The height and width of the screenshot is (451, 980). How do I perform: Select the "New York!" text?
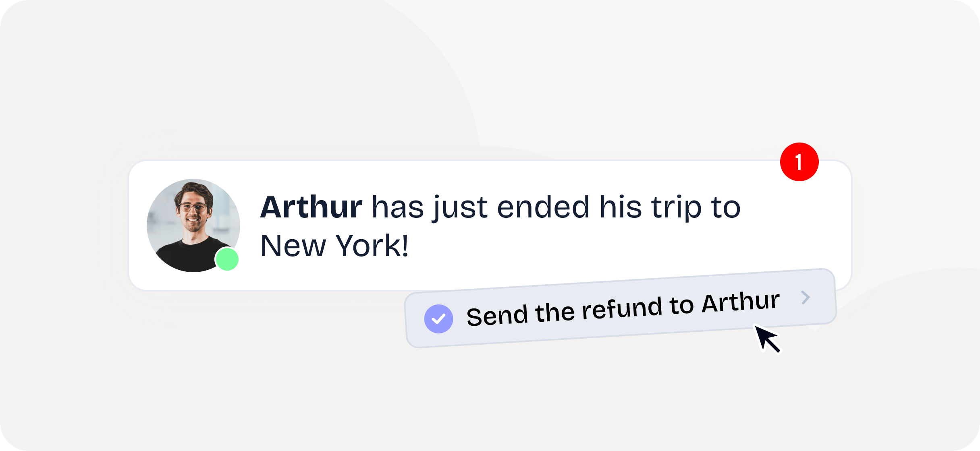tap(334, 246)
